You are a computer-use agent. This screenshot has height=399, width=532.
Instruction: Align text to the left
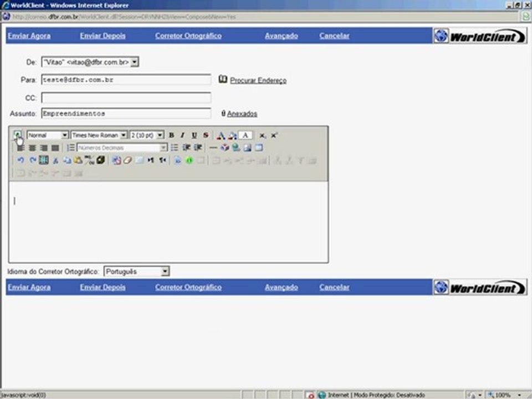coord(21,148)
